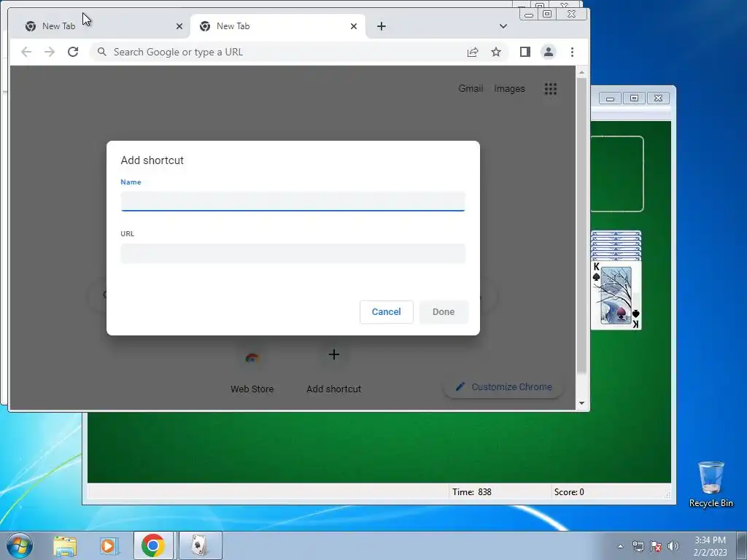Viewport: 747px width, 560px height.
Task: Open the Gmail link
Action: click(x=471, y=88)
